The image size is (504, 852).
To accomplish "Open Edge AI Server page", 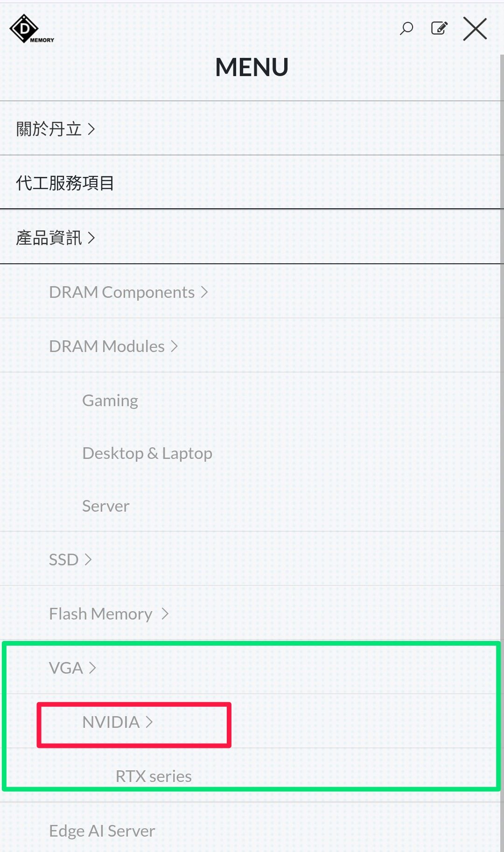I will click(x=102, y=831).
